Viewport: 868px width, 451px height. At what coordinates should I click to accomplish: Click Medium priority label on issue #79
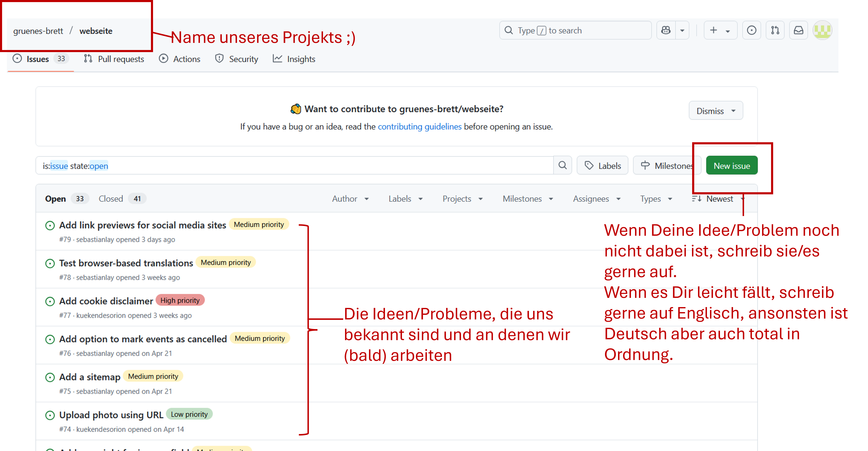[259, 224]
